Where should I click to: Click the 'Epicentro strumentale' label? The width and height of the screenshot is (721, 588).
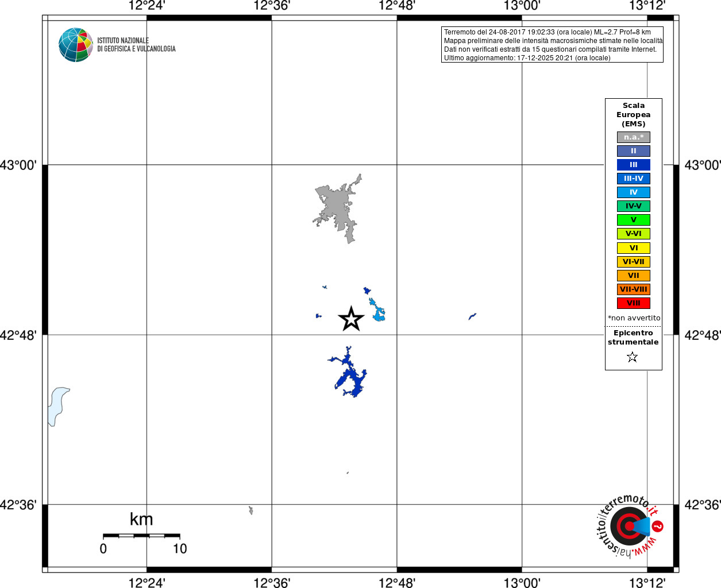coord(633,338)
